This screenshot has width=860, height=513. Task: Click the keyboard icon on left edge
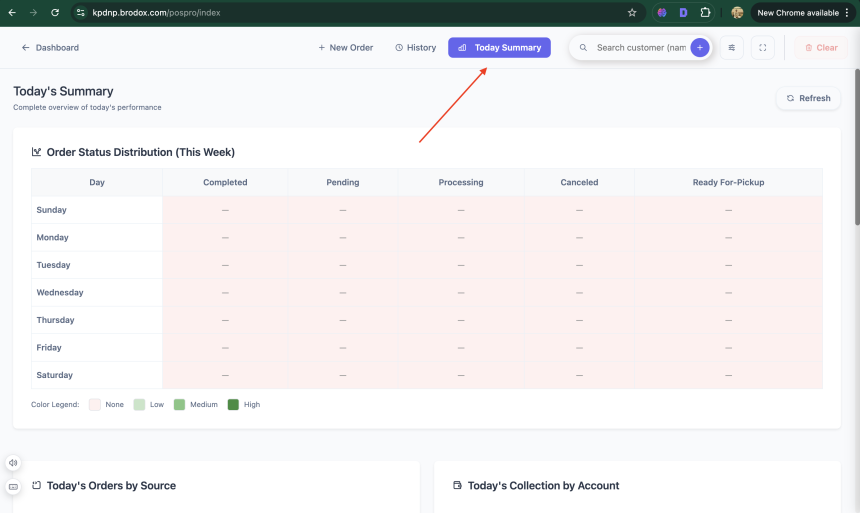tap(13, 487)
